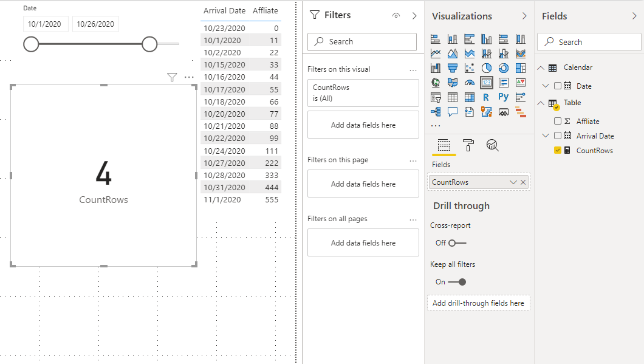This screenshot has height=364, width=644.
Task: Select the Q&A speech bubble visual
Action: pyautogui.click(x=452, y=111)
